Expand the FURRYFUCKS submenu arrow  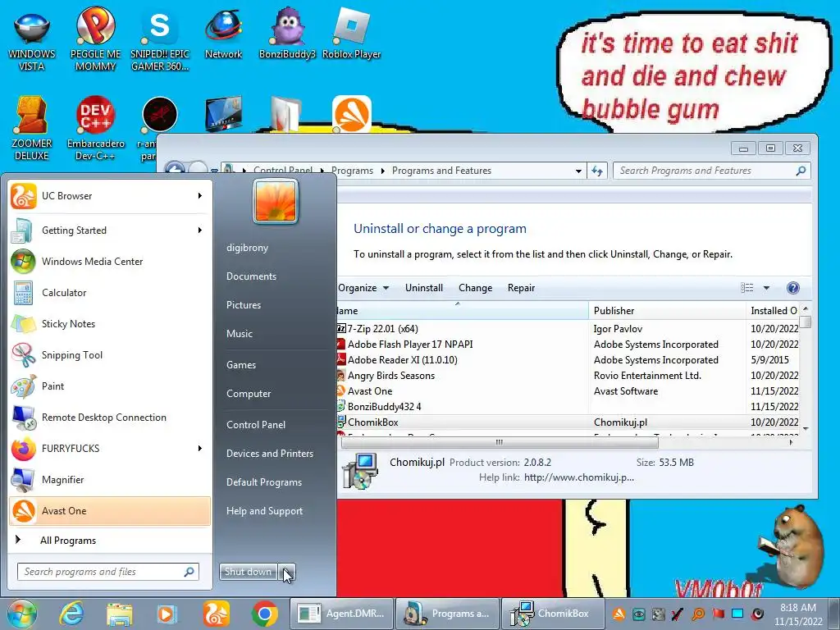click(x=199, y=449)
